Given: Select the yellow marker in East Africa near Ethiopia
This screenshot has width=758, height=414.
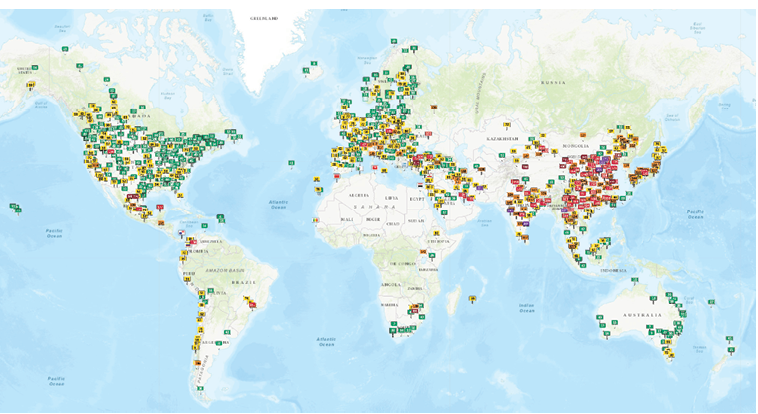Looking at the screenshot, I should pyautogui.click(x=437, y=231).
